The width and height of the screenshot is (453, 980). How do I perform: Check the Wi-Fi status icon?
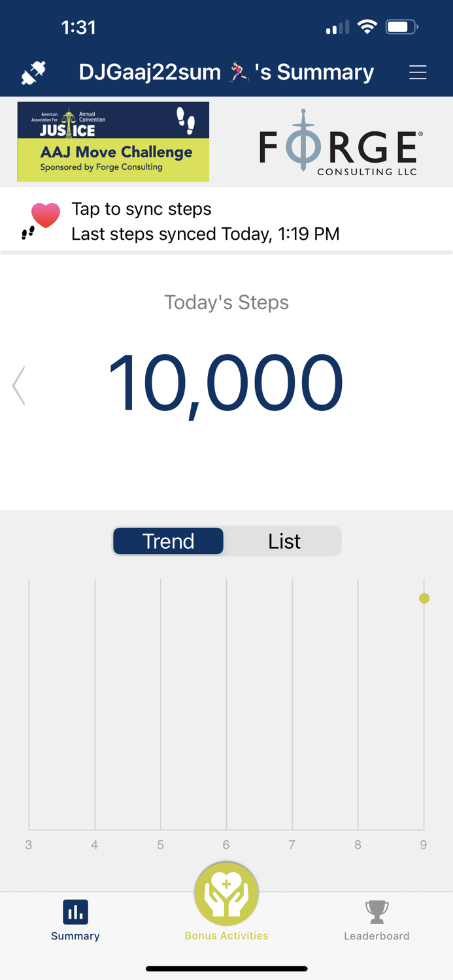368,27
